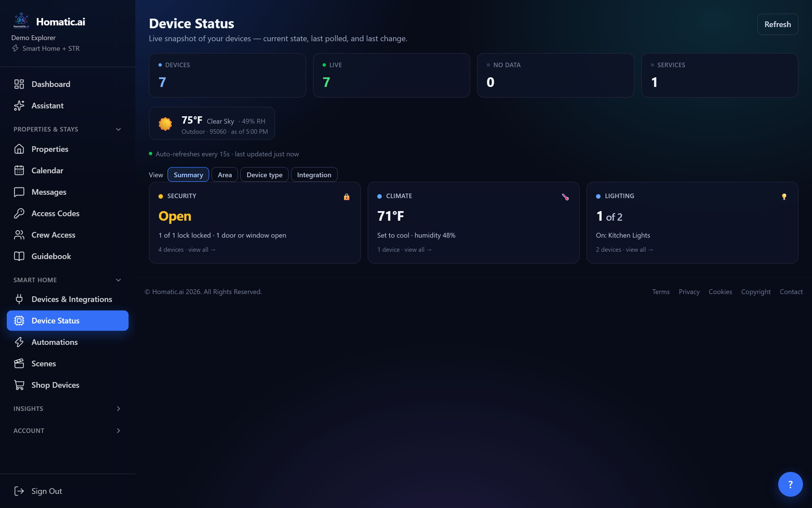
Task: Click the Device Status chip icon
Action: tap(19, 321)
